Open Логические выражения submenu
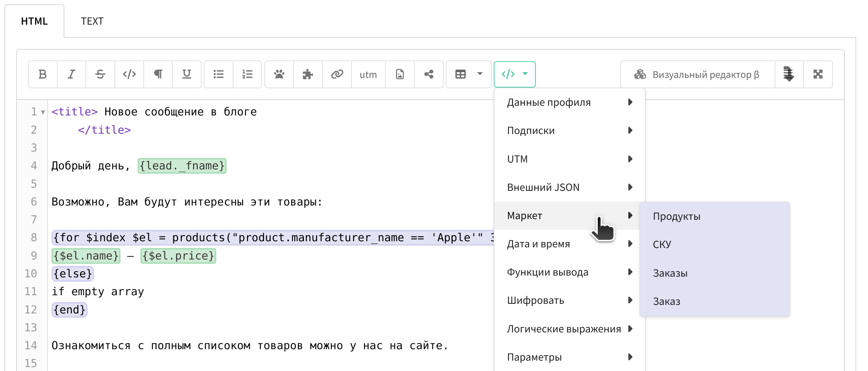 (x=569, y=328)
